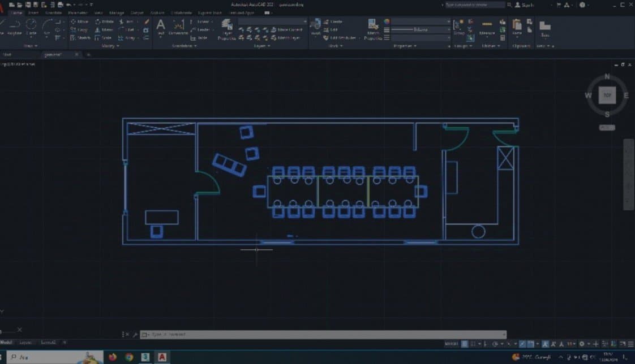Viewport: 635px width, 364px height.
Task: Click the Match Layer button
Action: tap(286, 38)
